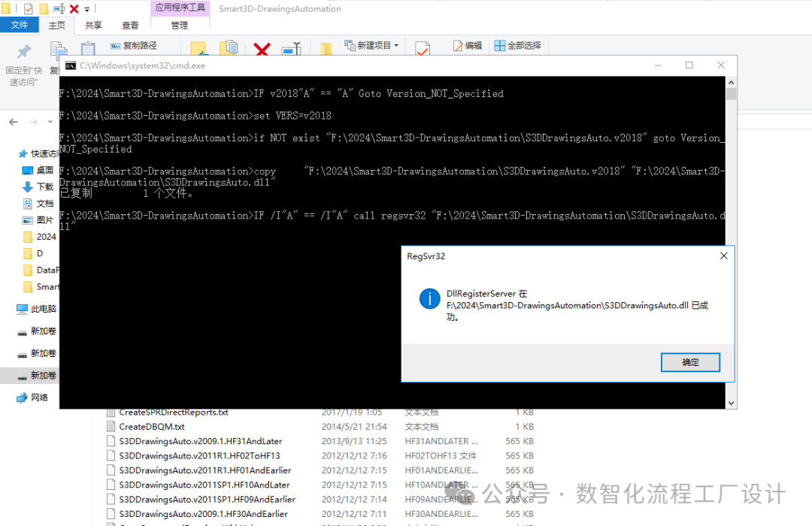The width and height of the screenshot is (812, 526).
Task: Click the type cell "HF02TOHF13 文件"
Action: (x=441, y=455)
